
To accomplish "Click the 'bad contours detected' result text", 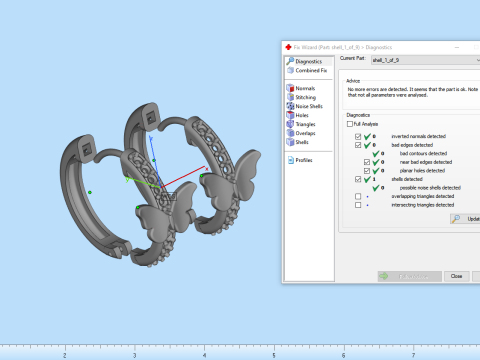I will (423, 153).
